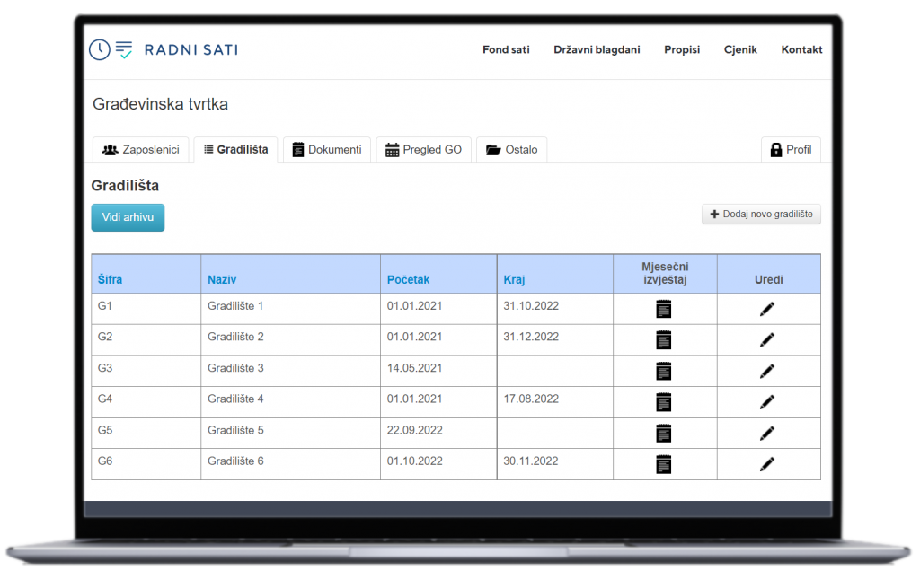Viewport: 920px width, 588px height.
Task: Edit Gradilište 4 with pencil icon
Action: 767,402
